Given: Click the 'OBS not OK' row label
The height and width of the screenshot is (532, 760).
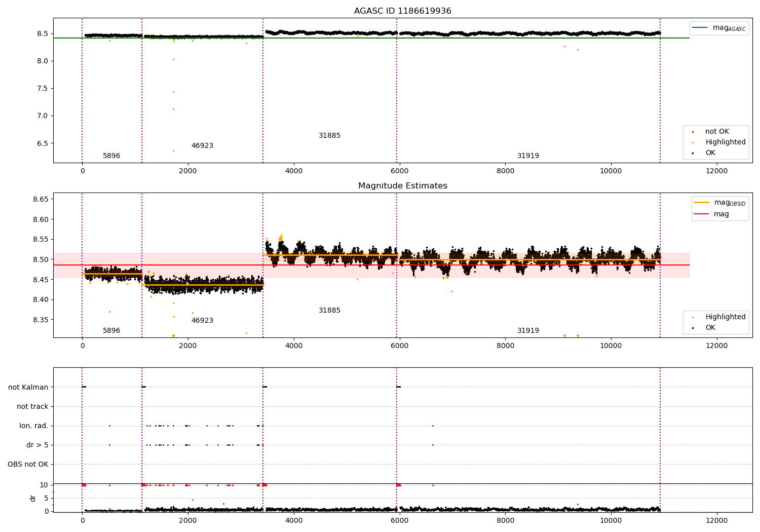Looking at the screenshot, I should pos(28,465).
